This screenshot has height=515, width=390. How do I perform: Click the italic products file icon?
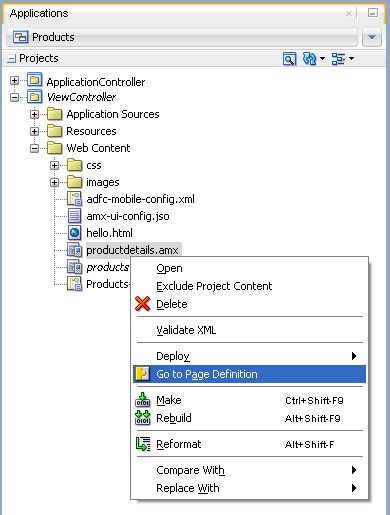click(x=74, y=267)
